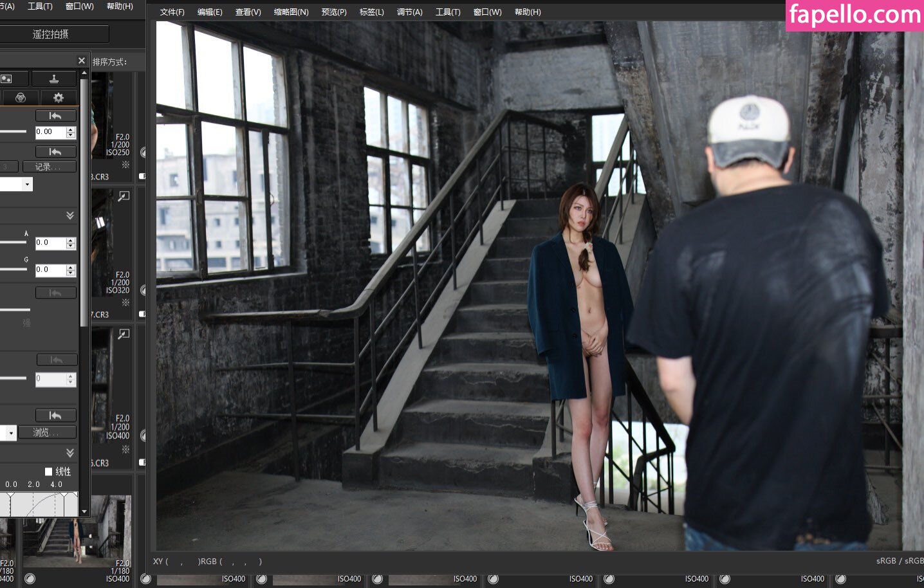This screenshot has width=924, height=588.
Task: Click the 排序方式: sort label
Action: [x=110, y=62]
